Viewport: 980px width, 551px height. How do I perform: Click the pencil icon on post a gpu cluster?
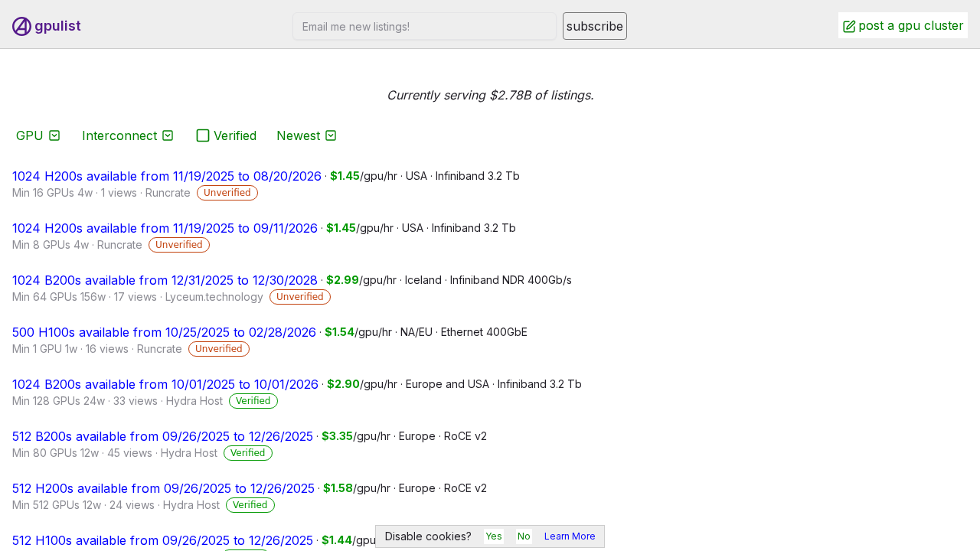tap(848, 24)
